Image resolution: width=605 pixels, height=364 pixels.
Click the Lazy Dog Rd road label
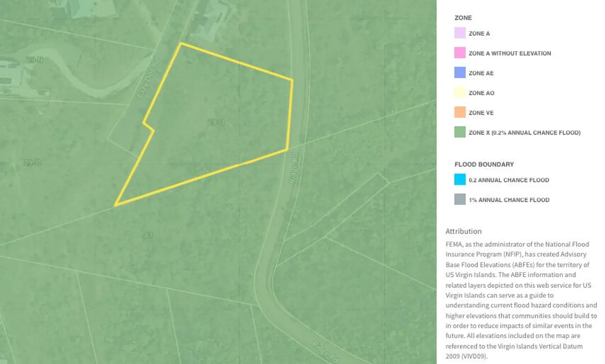coord(148,78)
